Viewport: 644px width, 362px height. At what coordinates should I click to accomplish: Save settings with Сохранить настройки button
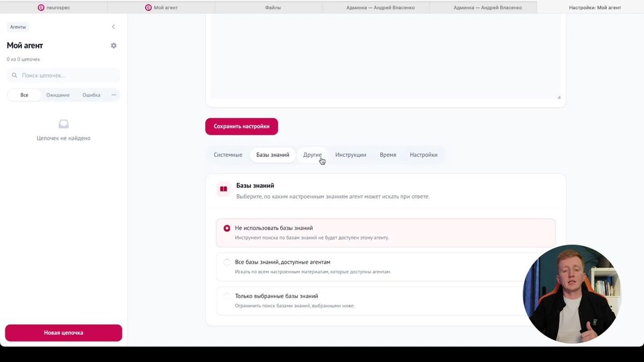(241, 127)
